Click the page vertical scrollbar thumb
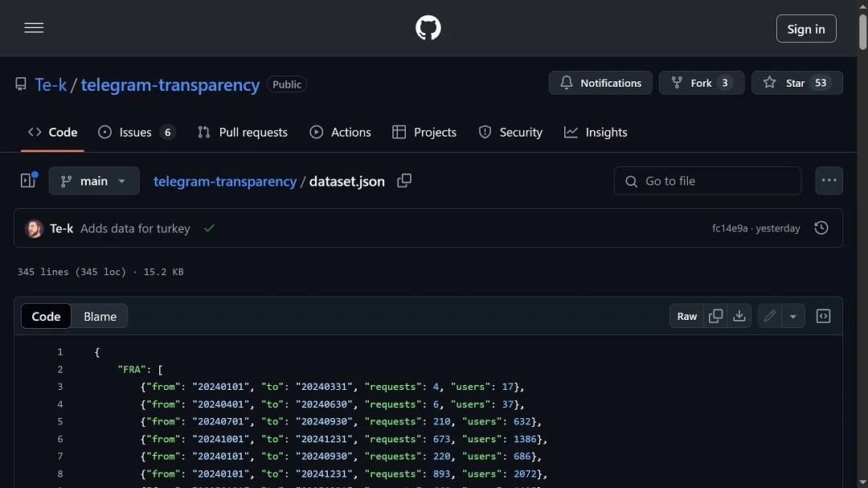The height and width of the screenshot is (488, 868). coord(862,31)
